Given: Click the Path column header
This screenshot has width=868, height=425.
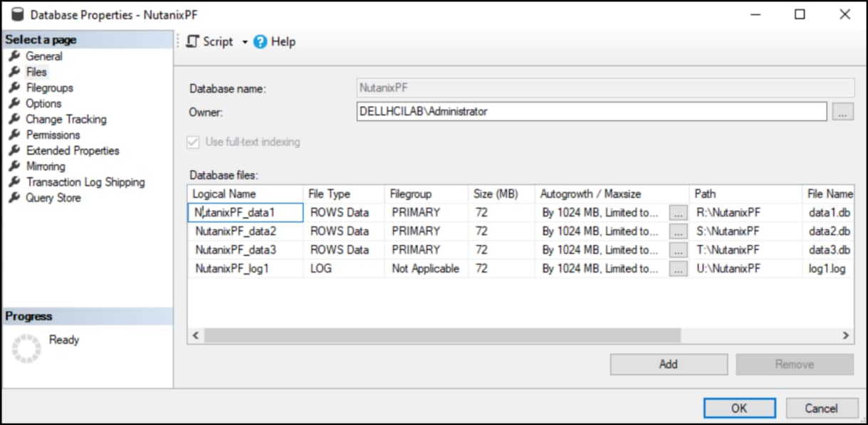Looking at the screenshot, I should (x=746, y=194).
